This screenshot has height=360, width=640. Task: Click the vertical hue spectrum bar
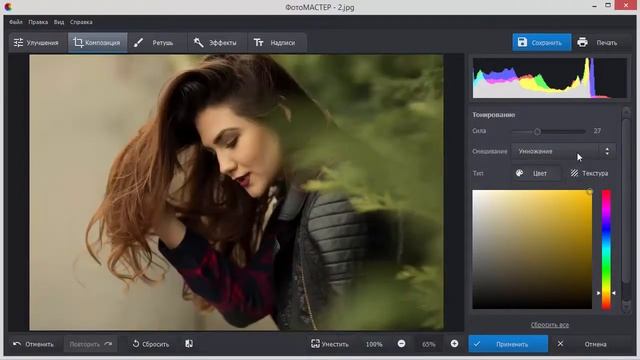pos(607,249)
